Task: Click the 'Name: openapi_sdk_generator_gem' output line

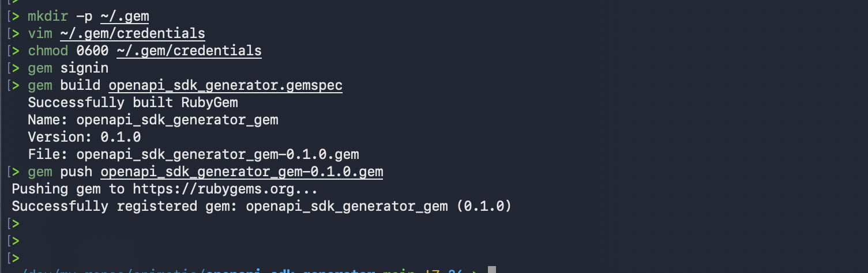Action: [153, 120]
